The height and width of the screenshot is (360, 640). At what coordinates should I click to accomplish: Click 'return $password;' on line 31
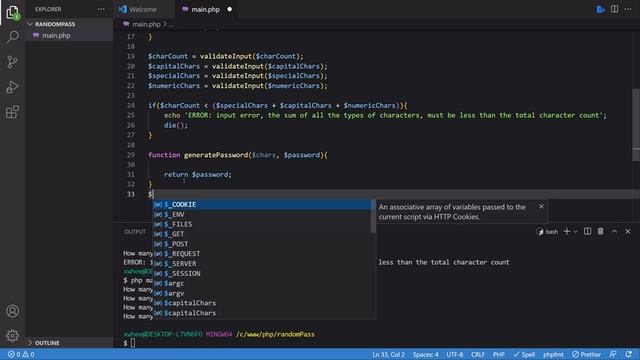point(198,174)
